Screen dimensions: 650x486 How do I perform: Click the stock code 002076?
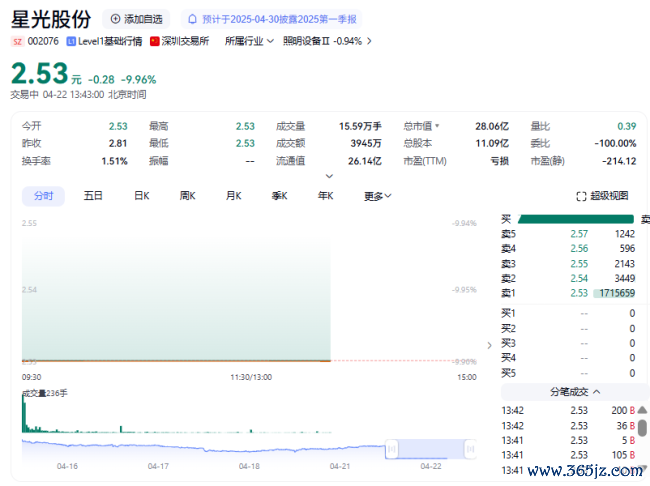point(43,41)
